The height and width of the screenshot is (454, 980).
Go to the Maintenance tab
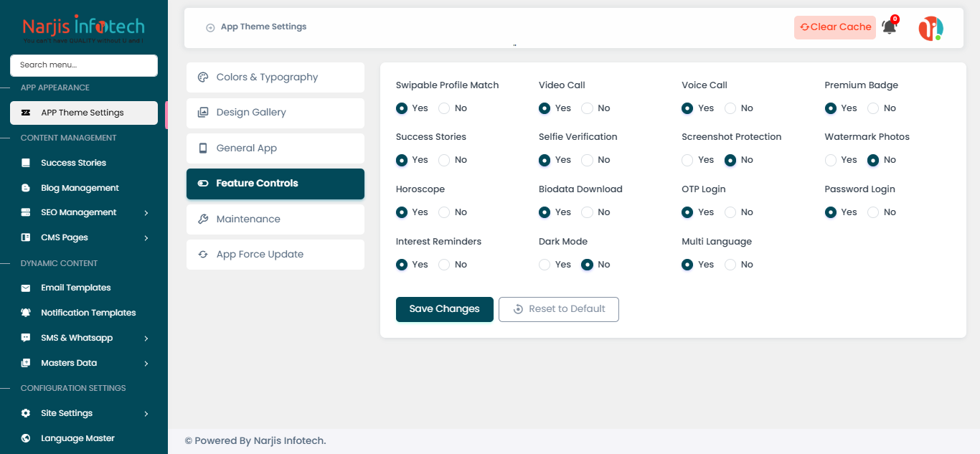coord(275,219)
